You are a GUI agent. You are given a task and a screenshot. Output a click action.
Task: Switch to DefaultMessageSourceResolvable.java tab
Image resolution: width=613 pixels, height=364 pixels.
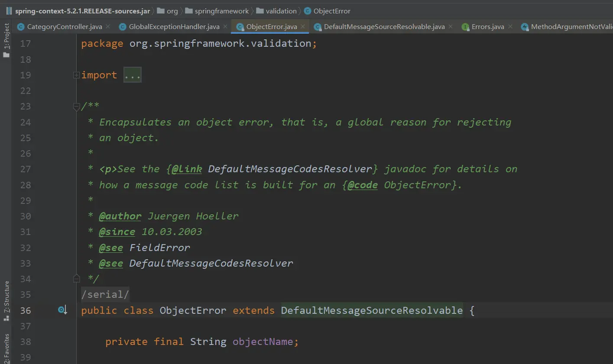click(384, 27)
